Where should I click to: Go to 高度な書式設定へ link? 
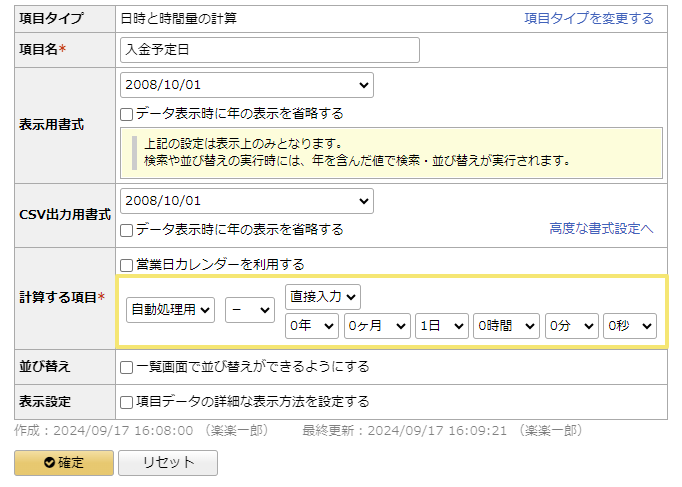[600, 229]
